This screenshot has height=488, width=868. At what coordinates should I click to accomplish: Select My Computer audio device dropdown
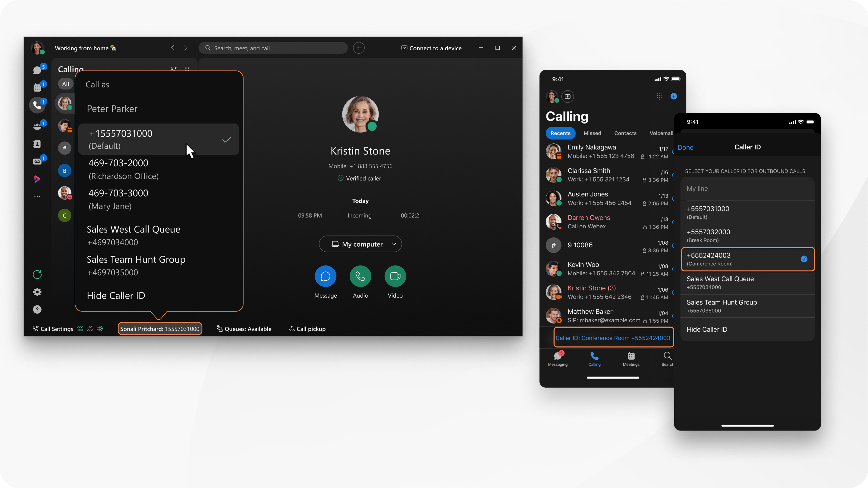pyautogui.click(x=360, y=244)
